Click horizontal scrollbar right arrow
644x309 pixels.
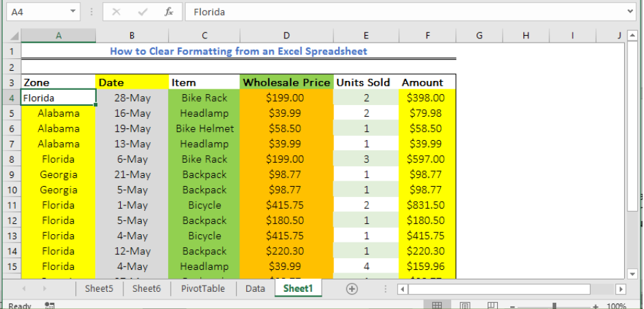tap(621, 289)
